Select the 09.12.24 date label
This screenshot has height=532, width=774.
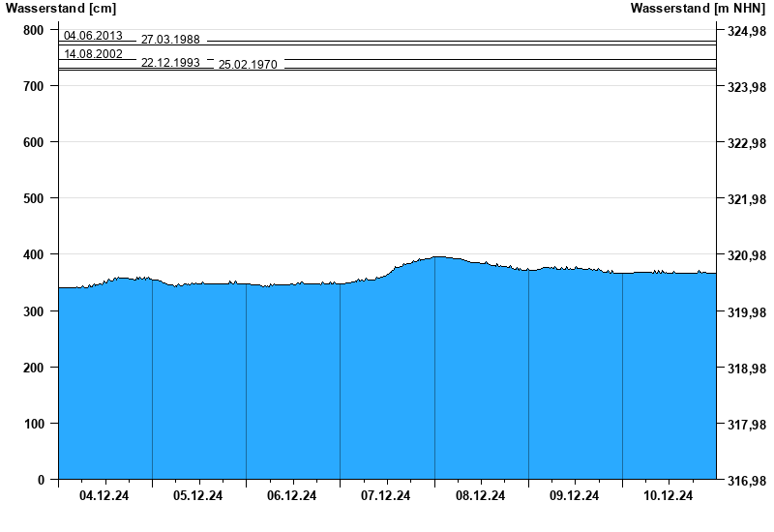point(575,496)
